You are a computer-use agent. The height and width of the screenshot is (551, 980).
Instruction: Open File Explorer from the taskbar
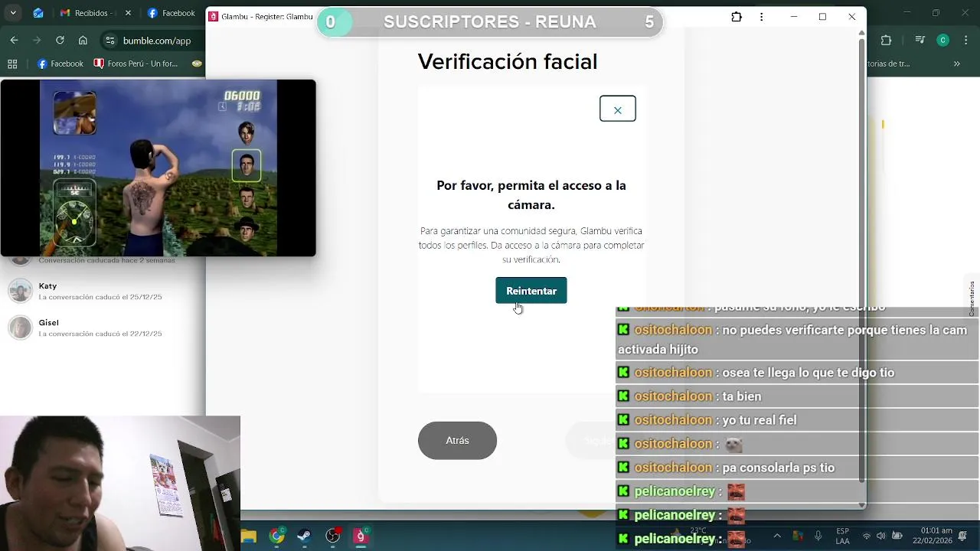coord(249,536)
